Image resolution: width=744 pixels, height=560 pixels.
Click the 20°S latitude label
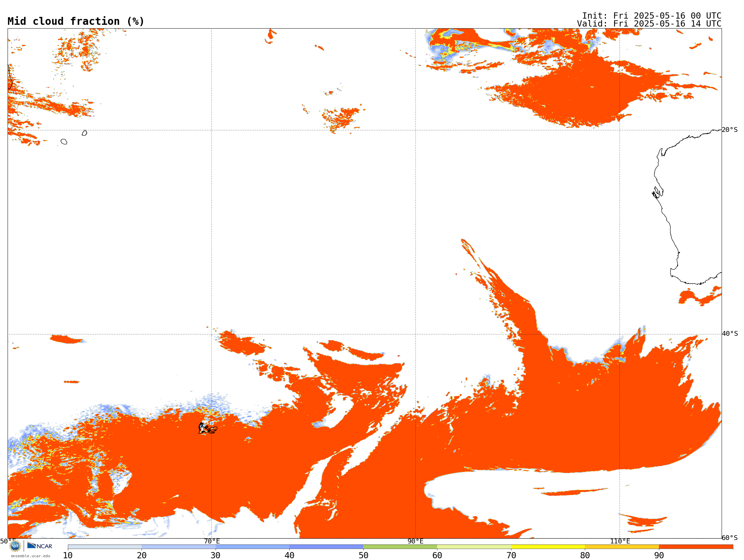click(x=730, y=130)
